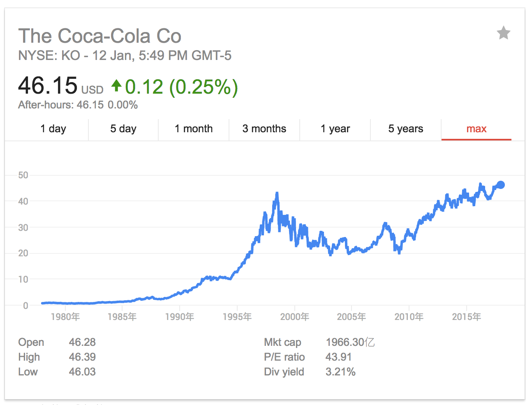The width and height of the screenshot is (532, 405).
Task: Click The Coca-Cola Co title
Action: 100,36
